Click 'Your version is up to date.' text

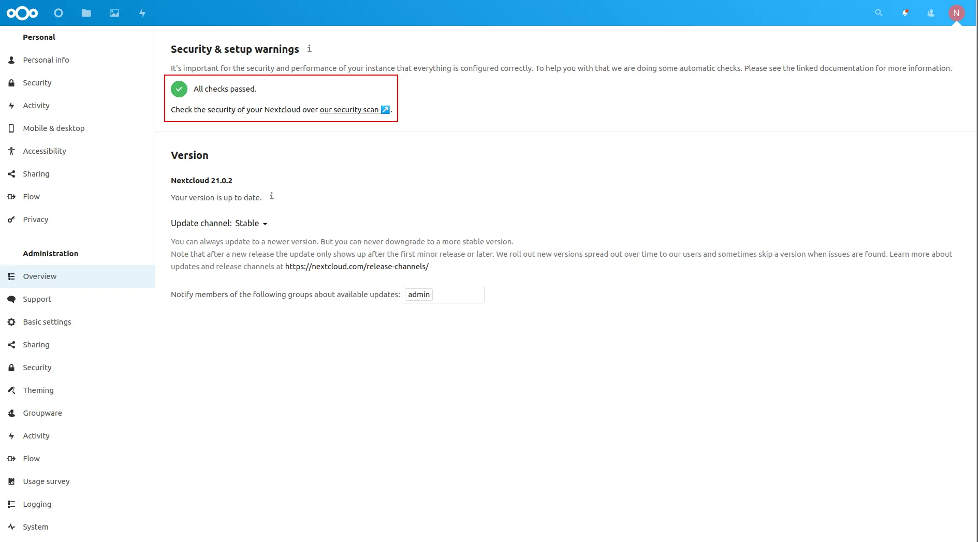tap(216, 198)
